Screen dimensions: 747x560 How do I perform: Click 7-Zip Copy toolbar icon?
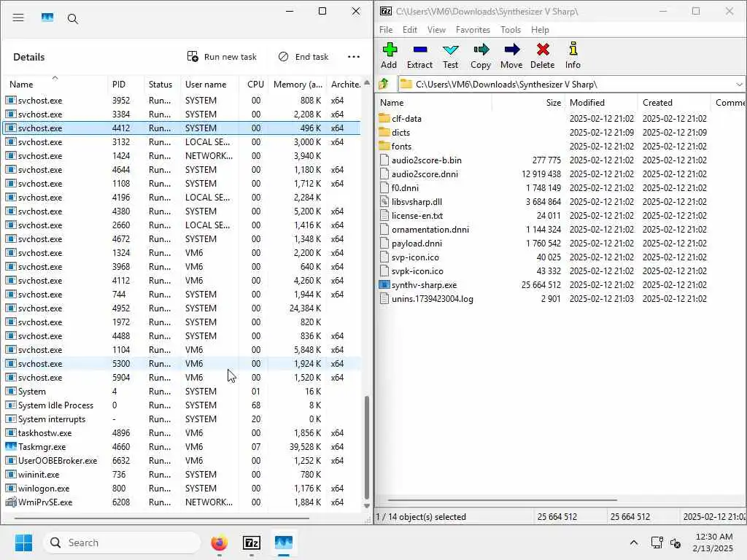tap(481, 55)
